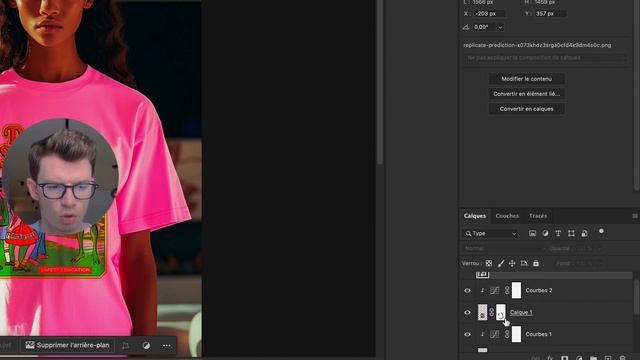Select the Courbes 1 curves adjustment icon
The image size is (640, 360).
494,334
